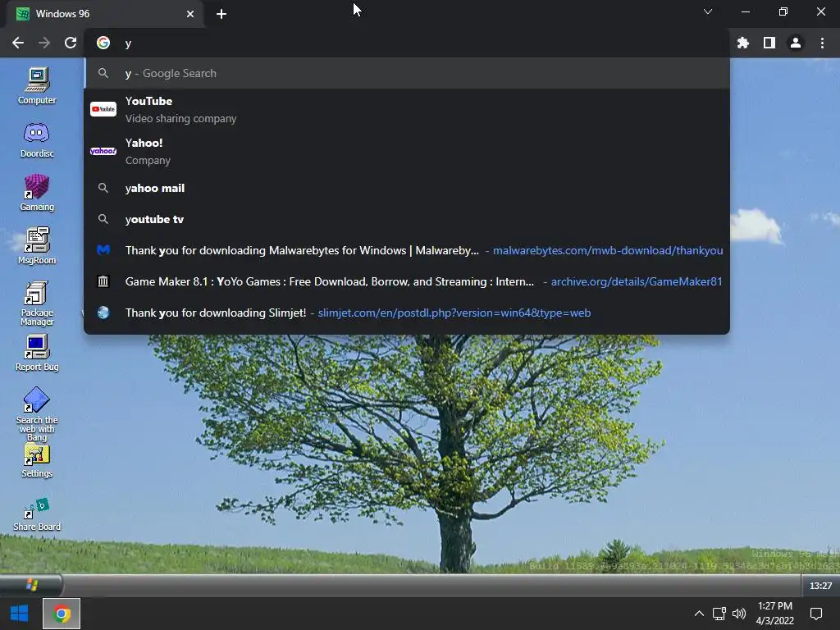Image resolution: width=840 pixels, height=630 pixels.
Task: Open Search the web with Bang shortcut
Action: pyautogui.click(x=37, y=413)
